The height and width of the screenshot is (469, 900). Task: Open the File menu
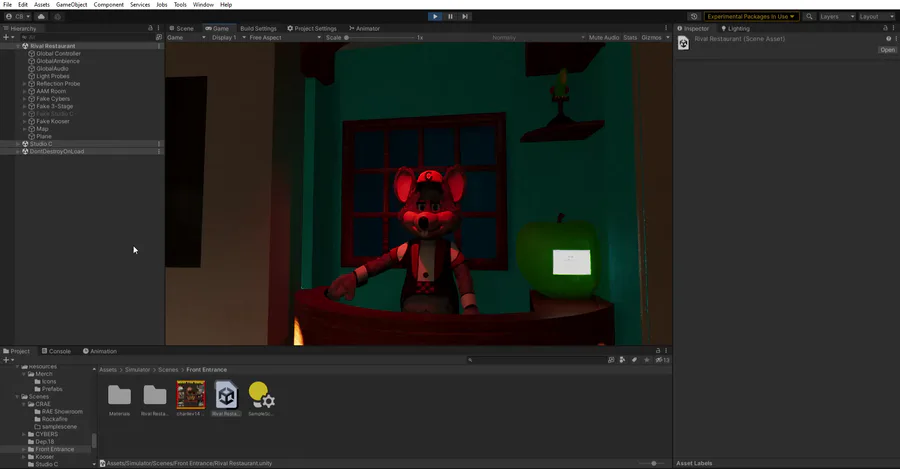coord(7,5)
